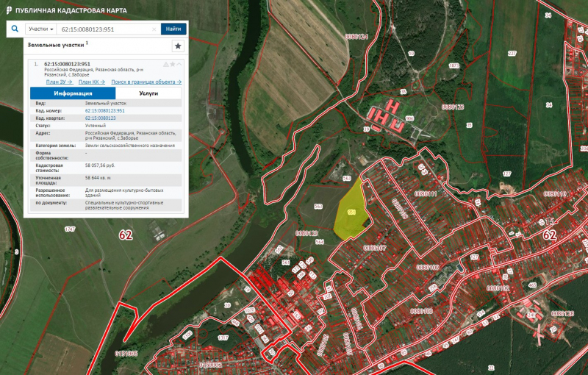Click the star favorites button by Земельные участки
The height and width of the screenshot is (375, 588).
178,46
